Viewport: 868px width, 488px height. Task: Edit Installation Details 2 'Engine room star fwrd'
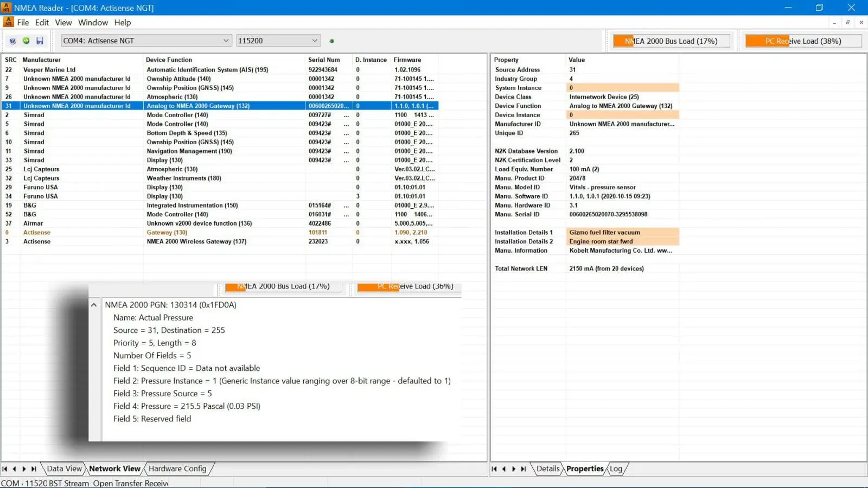click(623, 242)
